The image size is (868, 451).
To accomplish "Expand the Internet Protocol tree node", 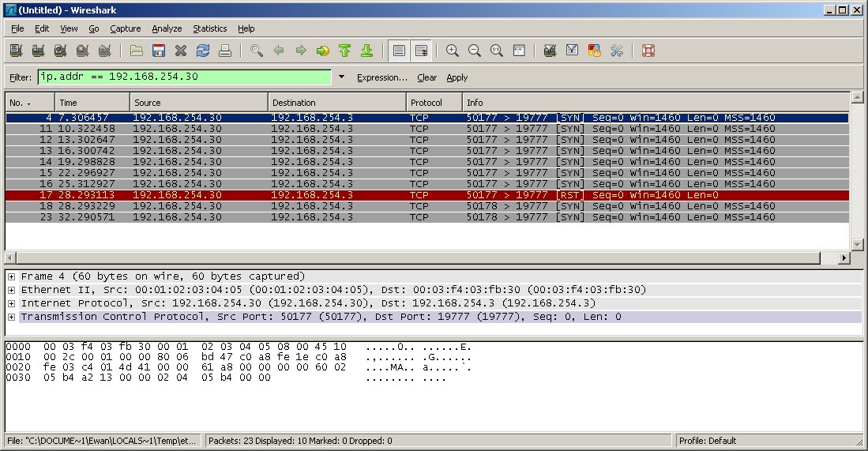I will pyautogui.click(x=11, y=303).
